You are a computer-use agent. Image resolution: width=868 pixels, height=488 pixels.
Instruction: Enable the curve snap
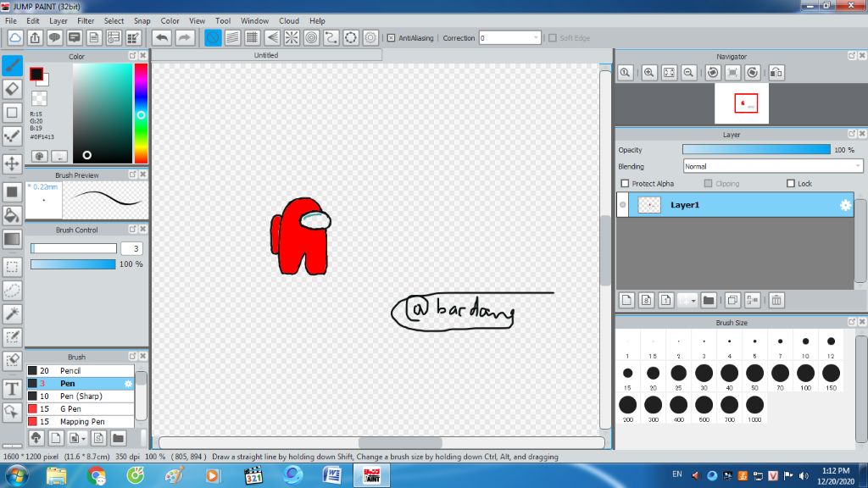[x=331, y=37]
